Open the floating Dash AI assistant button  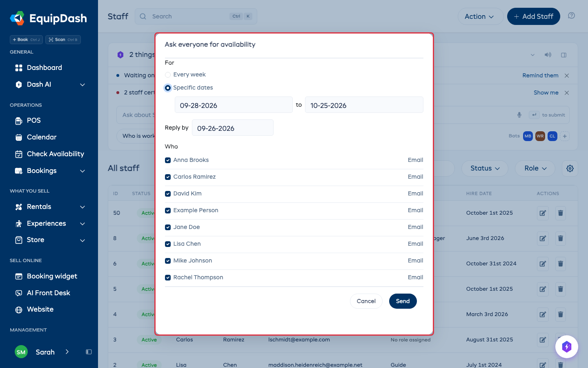tap(567, 347)
